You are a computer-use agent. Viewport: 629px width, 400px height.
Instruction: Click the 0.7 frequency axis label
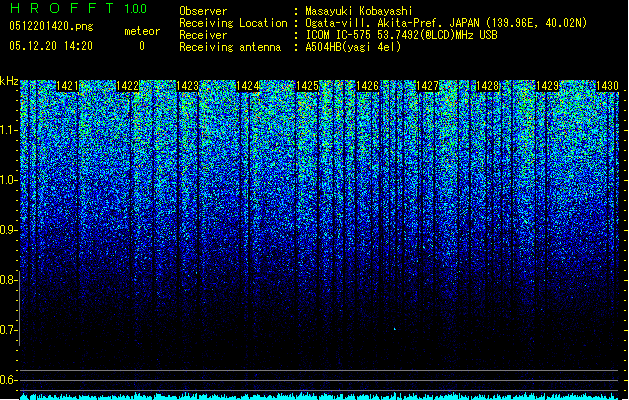pos(9,330)
